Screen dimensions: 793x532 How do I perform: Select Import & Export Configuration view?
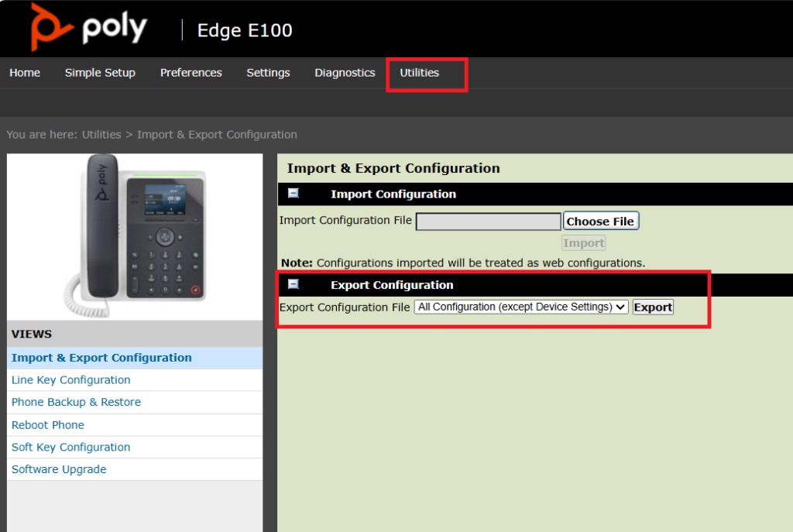[101, 358]
